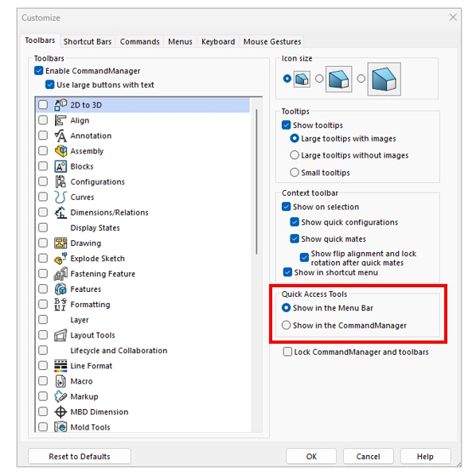The image size is (476, 475).
Task: Click the Explode Sketch icon
Action: [60, 259]
